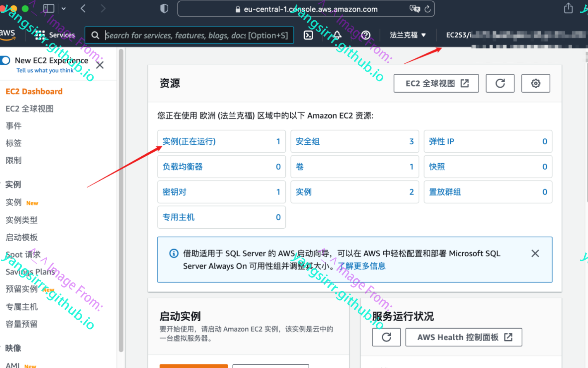588x368 pixels.
Task: Open the 置放群组 resource link
Action: (x=445, y=192)
